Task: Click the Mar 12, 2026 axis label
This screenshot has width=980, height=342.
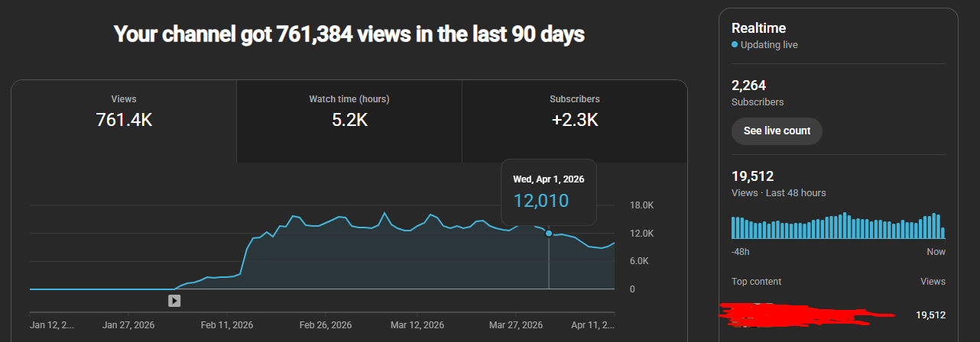Action: click(x=417, y=324)
